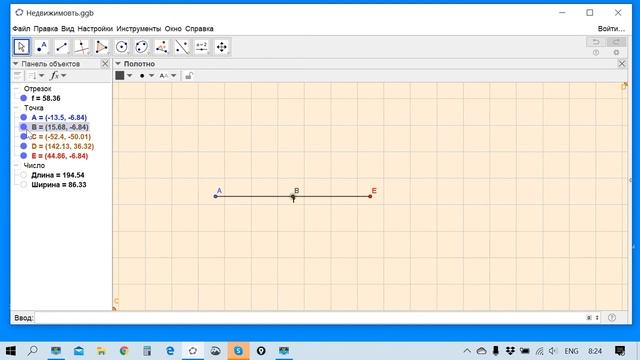Open the Файл menu
Image resolution: width=640 pixels, height=360 pixels.
click(x=21, y=29)
